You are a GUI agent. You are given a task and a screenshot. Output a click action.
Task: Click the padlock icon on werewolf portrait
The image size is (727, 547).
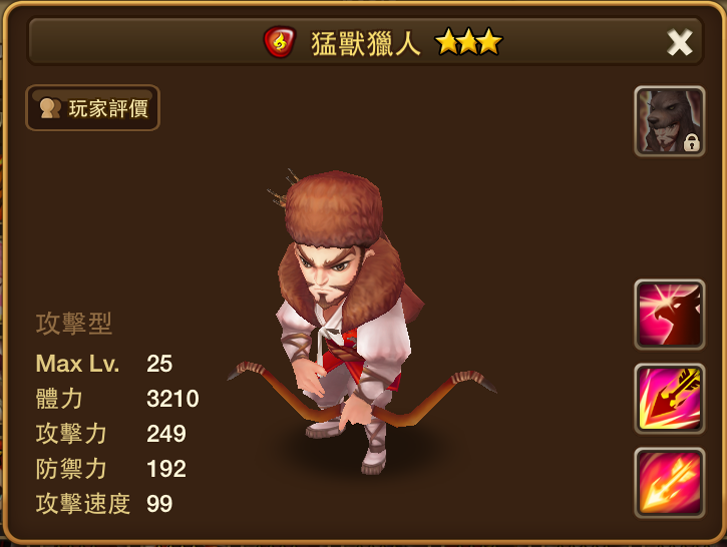pyautogui.click(x=691, y=142)
